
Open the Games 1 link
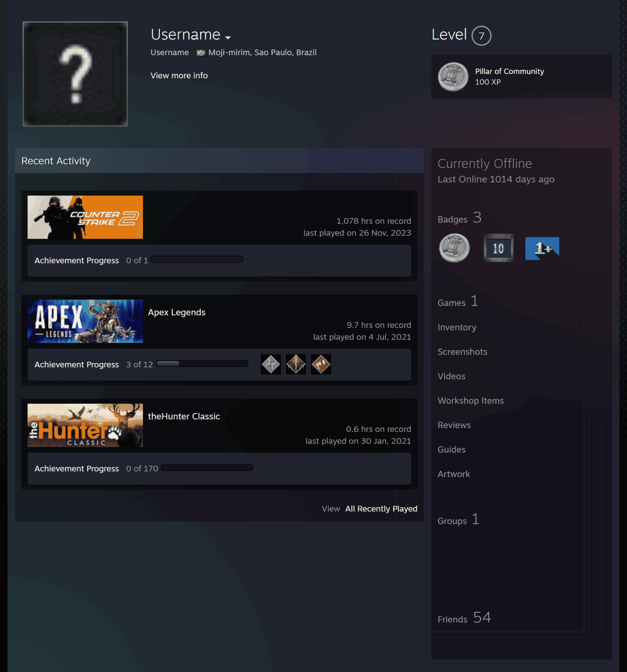click(x=458, y=302)
